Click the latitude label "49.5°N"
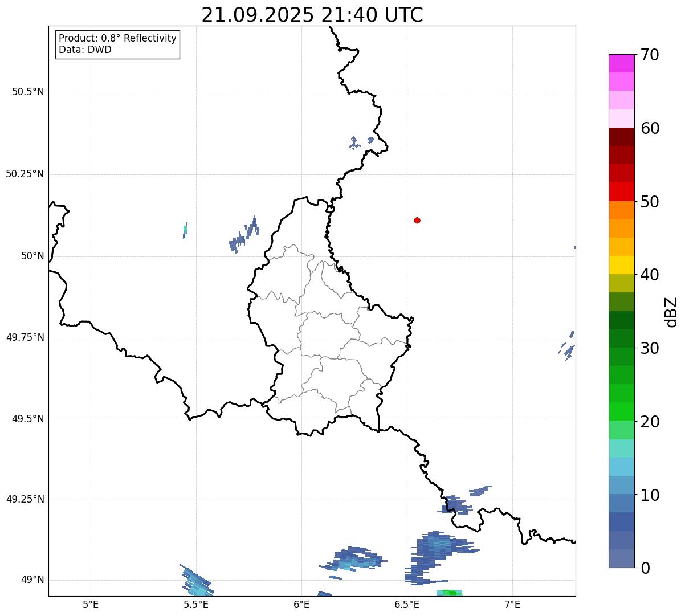The height and width of the screenshot is (616, 685). (x=28, y=419)
